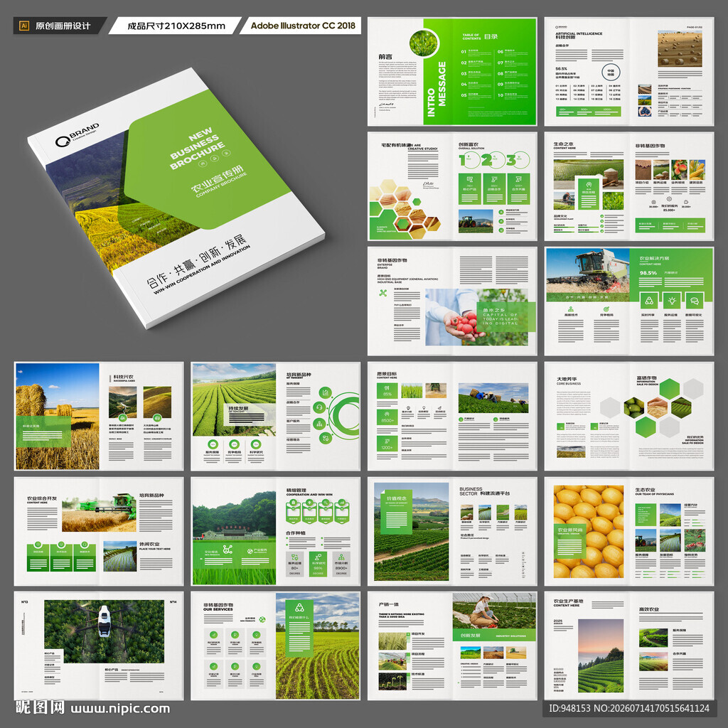Open the drone photo spread thumbnail
This screenshot has height=728, width=728.
coord(99,646)
